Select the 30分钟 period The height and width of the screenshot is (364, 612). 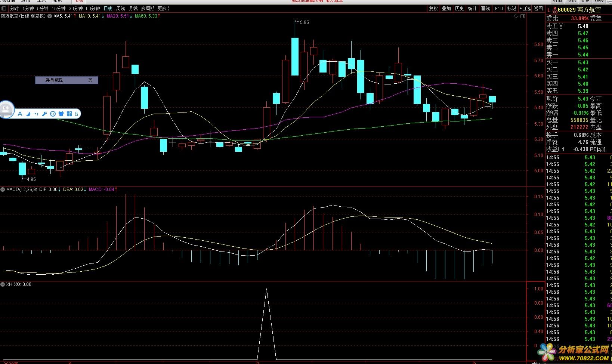click(76, 8)
